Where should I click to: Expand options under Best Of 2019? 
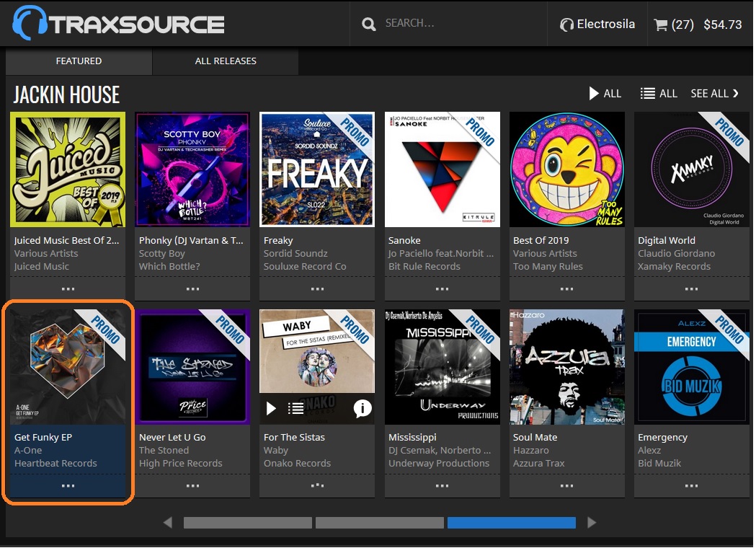pyautogui.click(x=567, y=289)
